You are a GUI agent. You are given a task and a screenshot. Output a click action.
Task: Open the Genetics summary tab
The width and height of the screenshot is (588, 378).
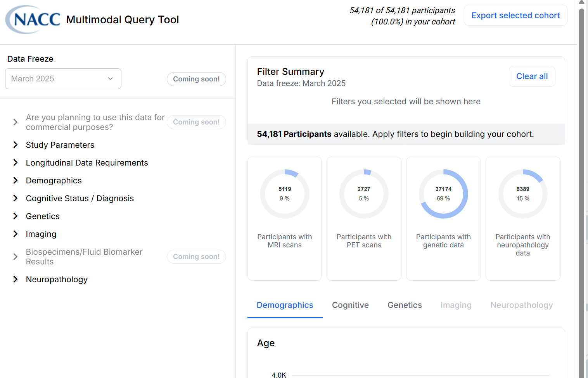[405, 305]
